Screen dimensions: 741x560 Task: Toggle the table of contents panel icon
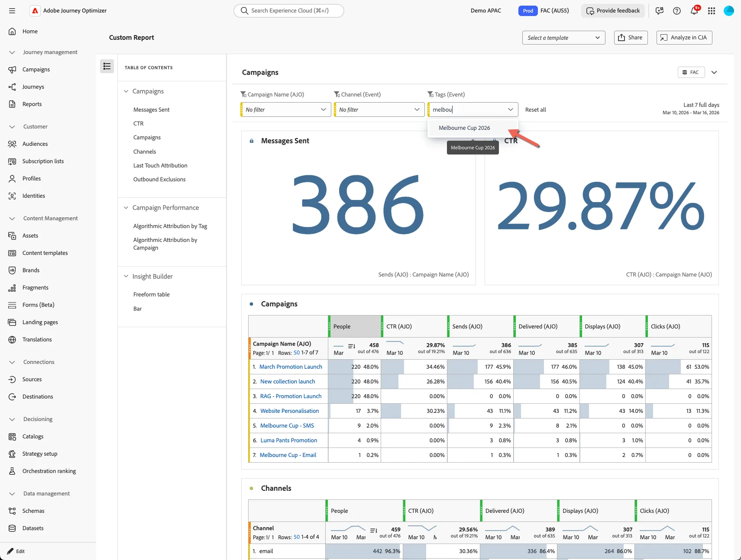click(107, 66)
